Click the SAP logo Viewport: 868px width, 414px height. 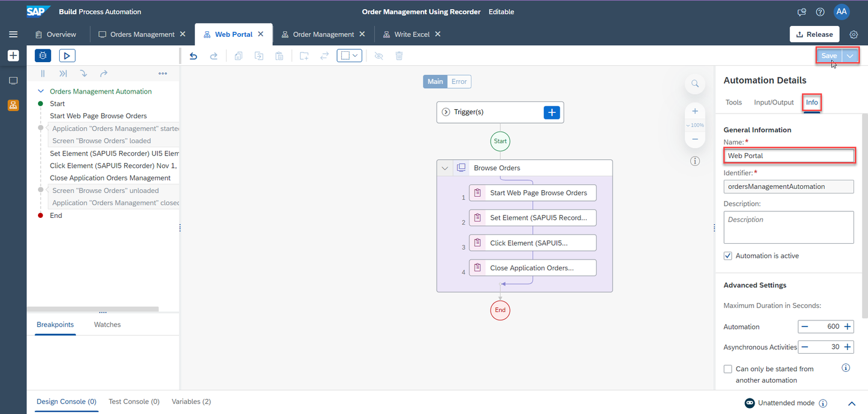[38, 11]
